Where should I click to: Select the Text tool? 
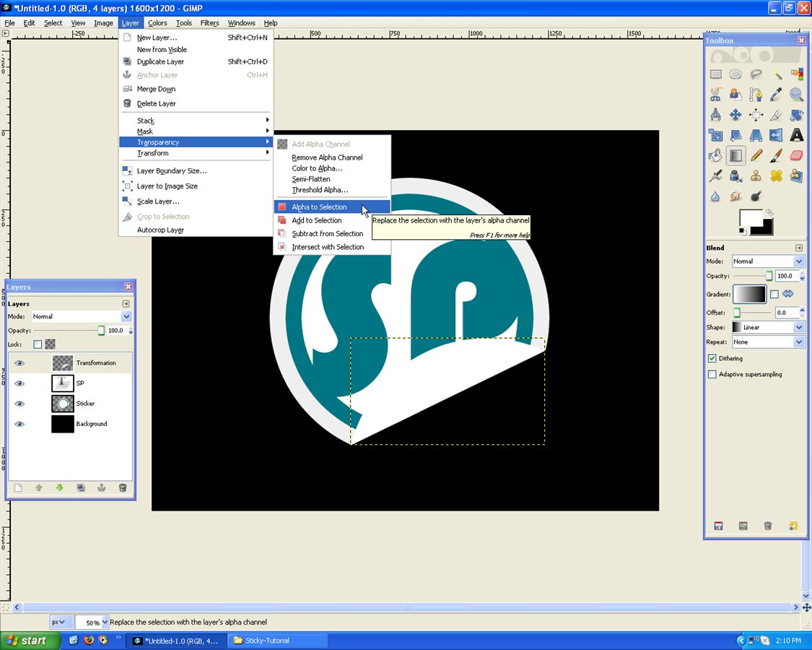click(x=796, y=135)
